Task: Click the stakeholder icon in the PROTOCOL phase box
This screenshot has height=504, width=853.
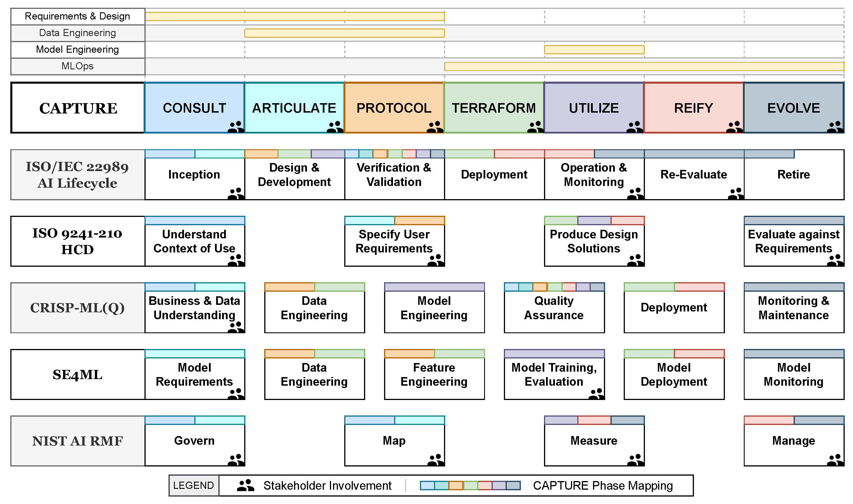Action: (x=435, y=127)
